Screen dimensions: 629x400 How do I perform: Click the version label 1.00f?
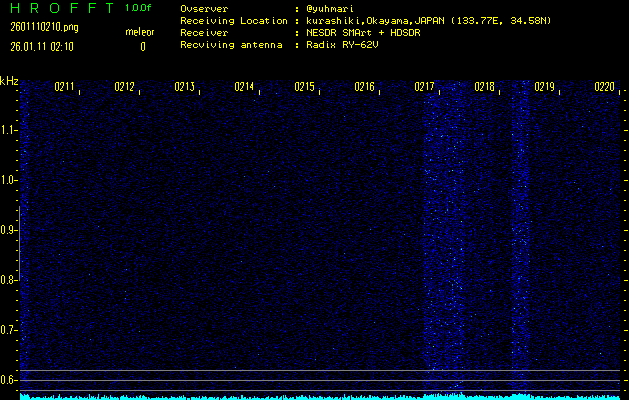138,8
